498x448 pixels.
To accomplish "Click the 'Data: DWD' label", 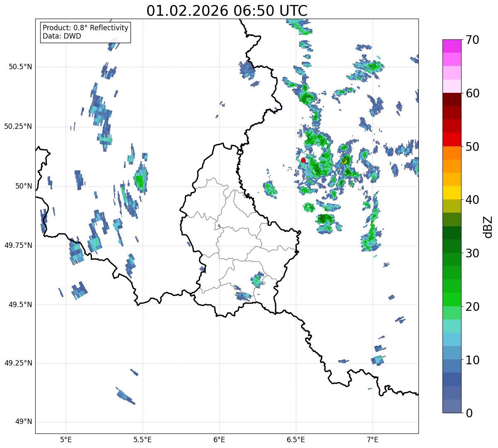I will coord(62,36).
